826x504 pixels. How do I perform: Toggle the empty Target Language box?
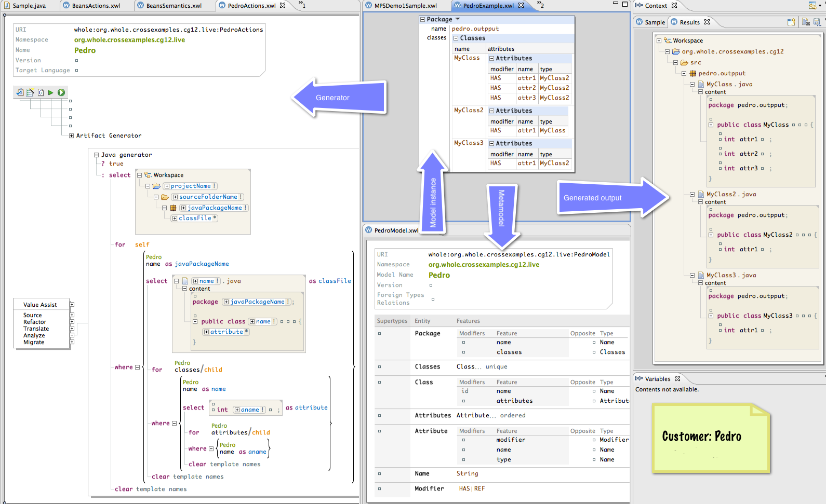point(76,71)
